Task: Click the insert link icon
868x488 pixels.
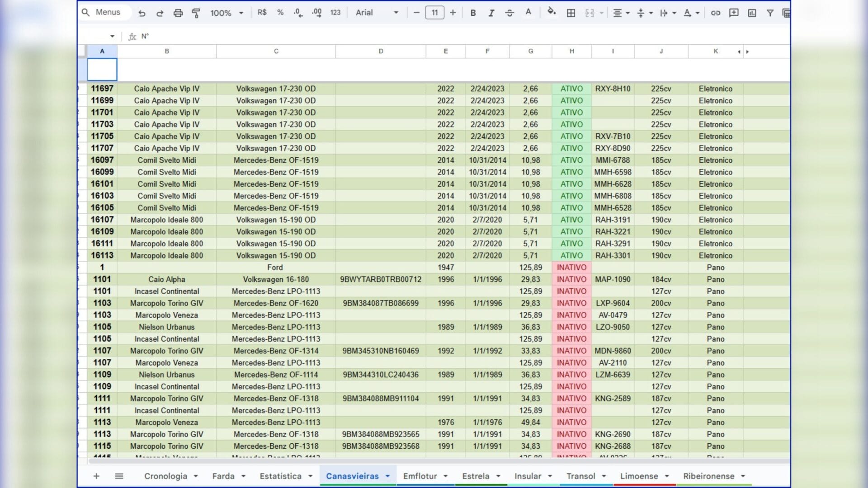Action: tap(715, 13)
